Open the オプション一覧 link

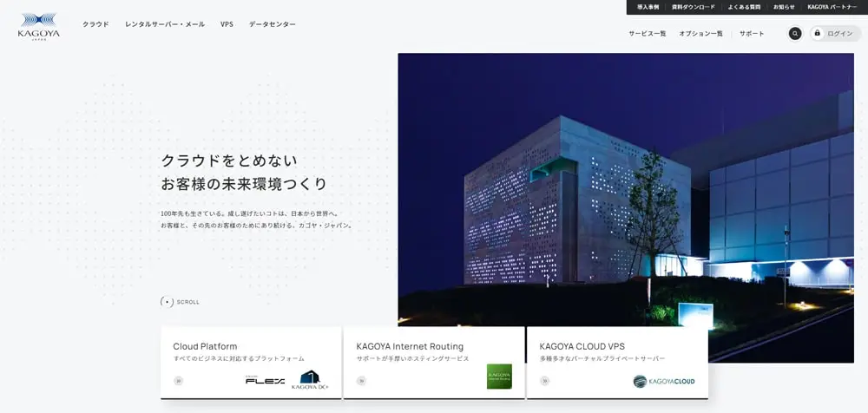[700, 34]
